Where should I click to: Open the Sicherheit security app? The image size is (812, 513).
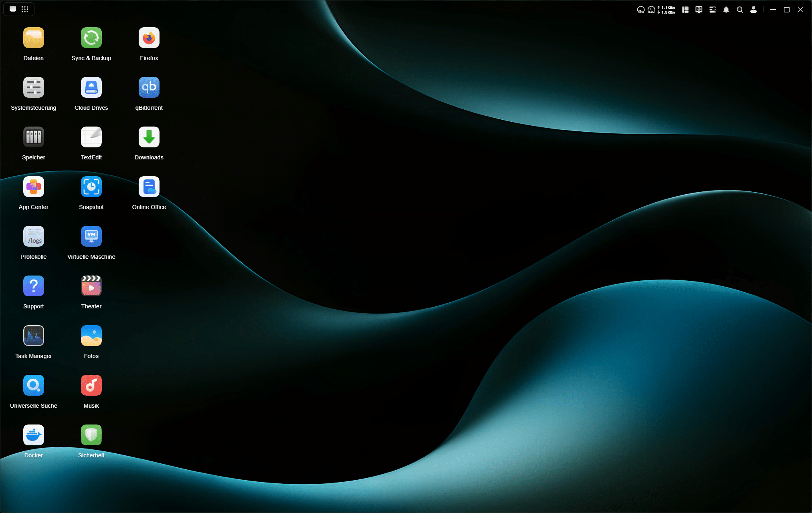91,435
